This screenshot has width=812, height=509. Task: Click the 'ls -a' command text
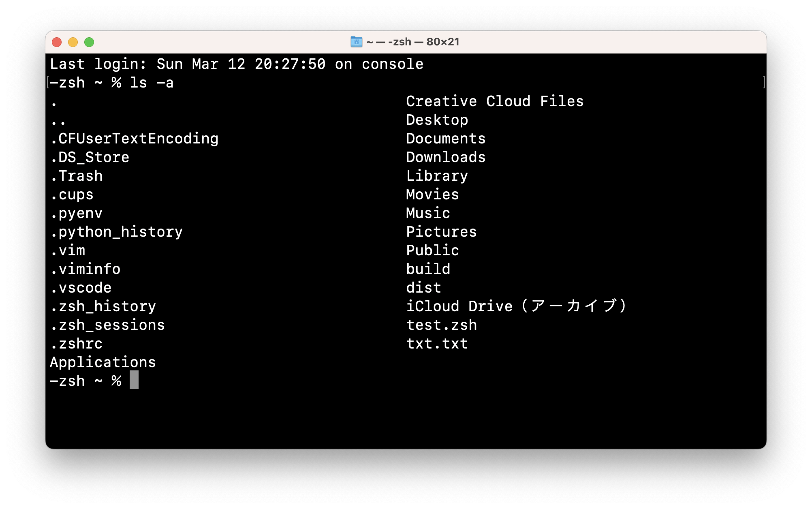tap(152, 83)
